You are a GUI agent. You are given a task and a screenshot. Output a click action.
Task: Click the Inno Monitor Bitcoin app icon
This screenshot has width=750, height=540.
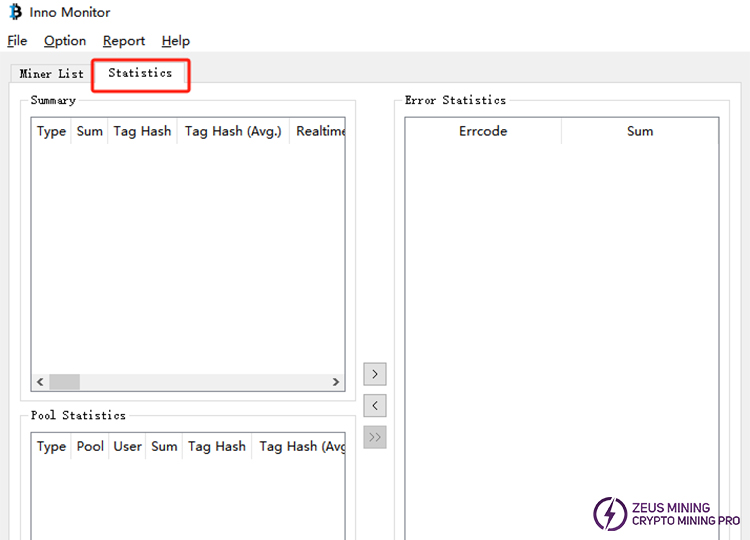tap(15, 13)
